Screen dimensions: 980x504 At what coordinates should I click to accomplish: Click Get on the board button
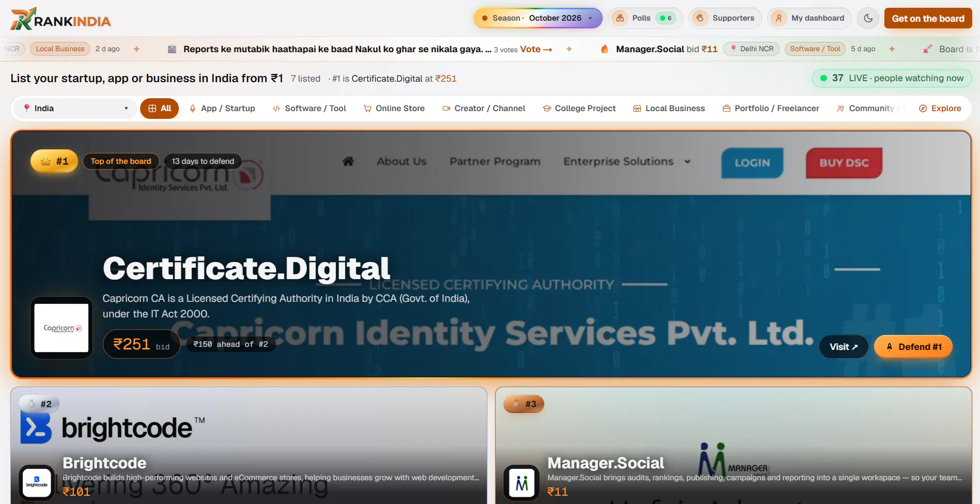point(928,19)
